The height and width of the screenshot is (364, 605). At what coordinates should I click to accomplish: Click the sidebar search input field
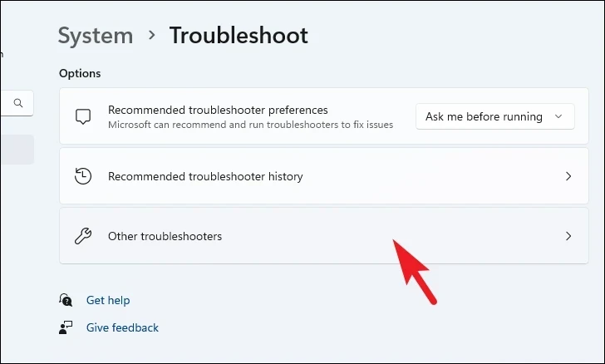(x=17, y=103)
